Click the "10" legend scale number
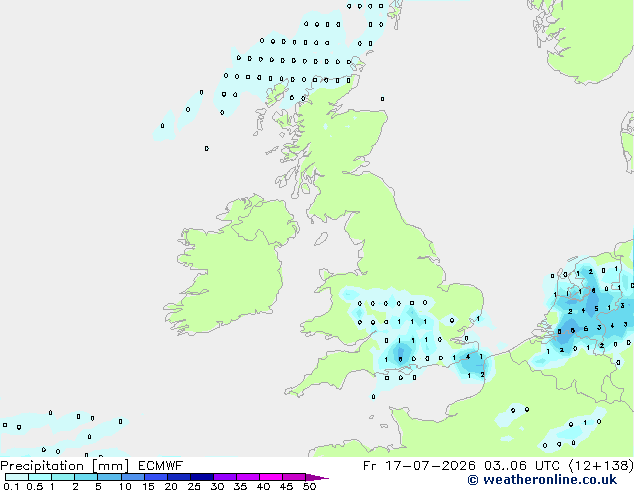Image resolution: width=634 pixels, height=490 pixels. (x=125, y=486)
